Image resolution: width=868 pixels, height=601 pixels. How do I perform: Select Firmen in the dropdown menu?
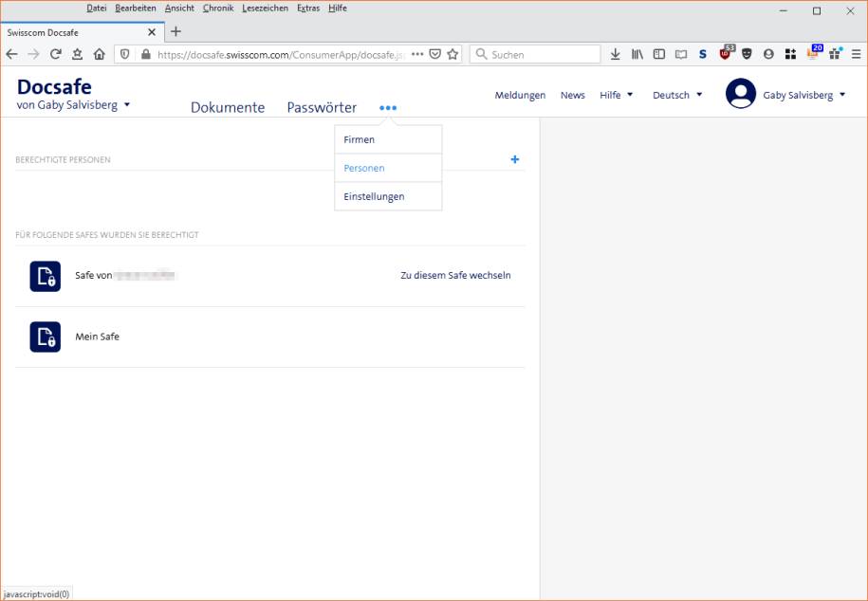(x=388, y=139)
